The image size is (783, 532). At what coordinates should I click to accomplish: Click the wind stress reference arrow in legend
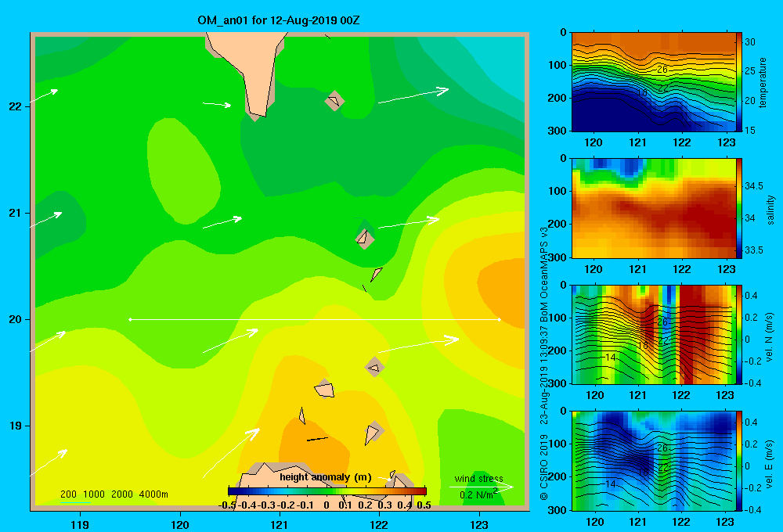coord(482,487)
